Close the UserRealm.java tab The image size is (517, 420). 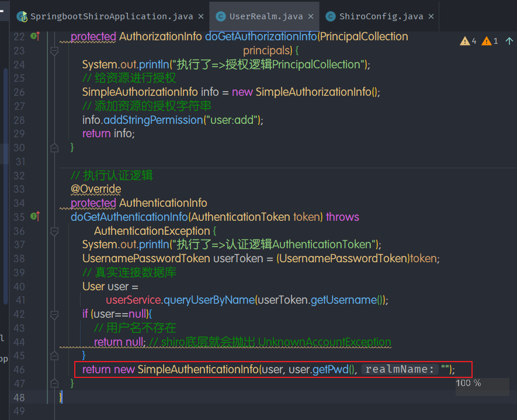(x=310, y=16)
